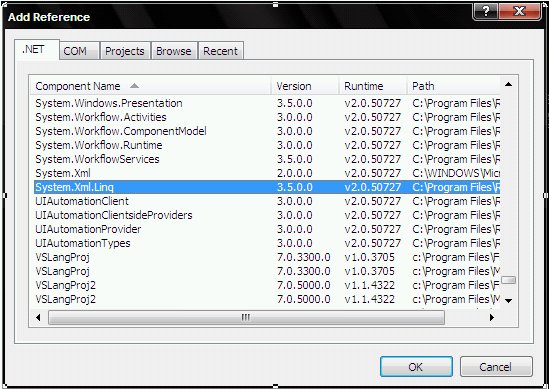Screen dimensions: 549x389
Task: Click the vertical scrollbar thumb
Action: click(x=508, y=280)
